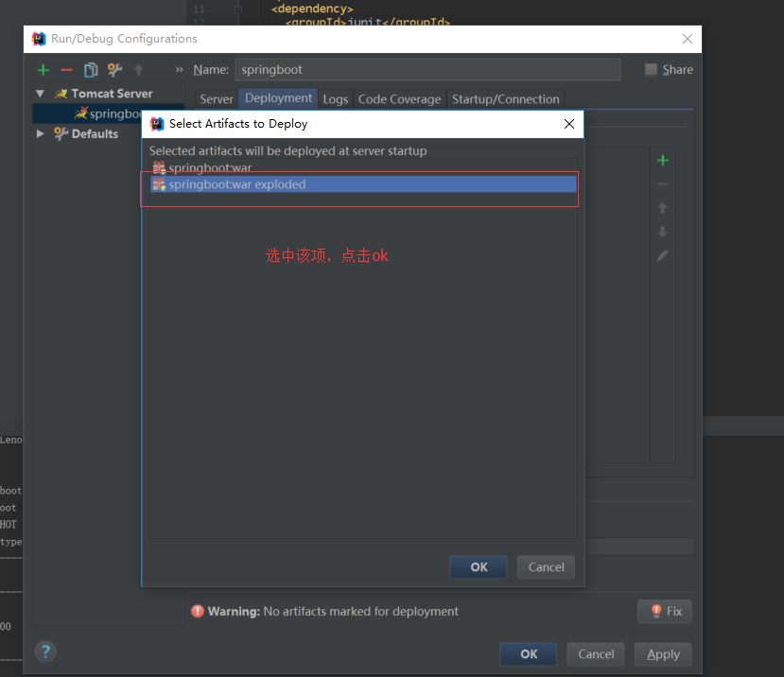Collapse the Tomcat Server tree node
Viewport: 784px width, 677px height.
point(41,94)
